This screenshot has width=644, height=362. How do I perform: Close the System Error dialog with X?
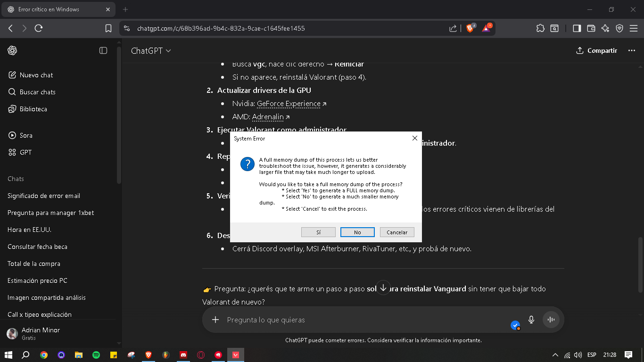point(415,138)
